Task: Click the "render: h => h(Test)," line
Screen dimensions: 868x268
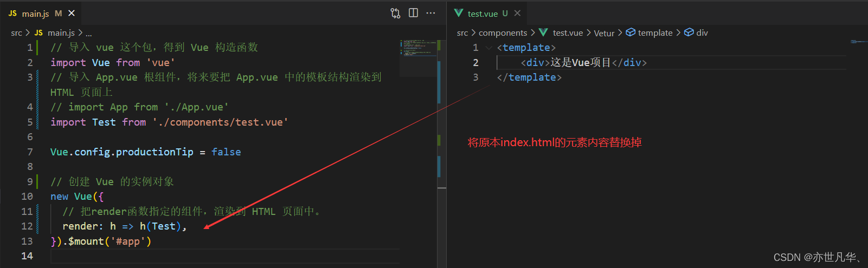Action: tap(125, 226)
